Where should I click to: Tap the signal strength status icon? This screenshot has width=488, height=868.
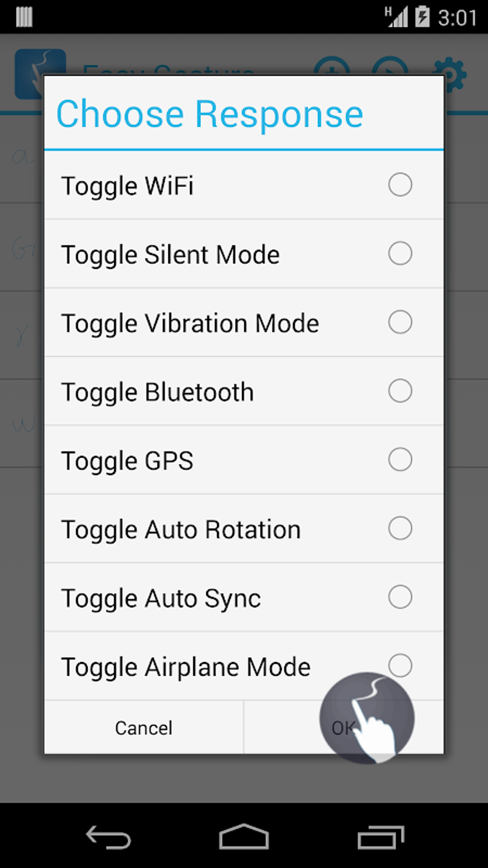click(x=397, y=17)
